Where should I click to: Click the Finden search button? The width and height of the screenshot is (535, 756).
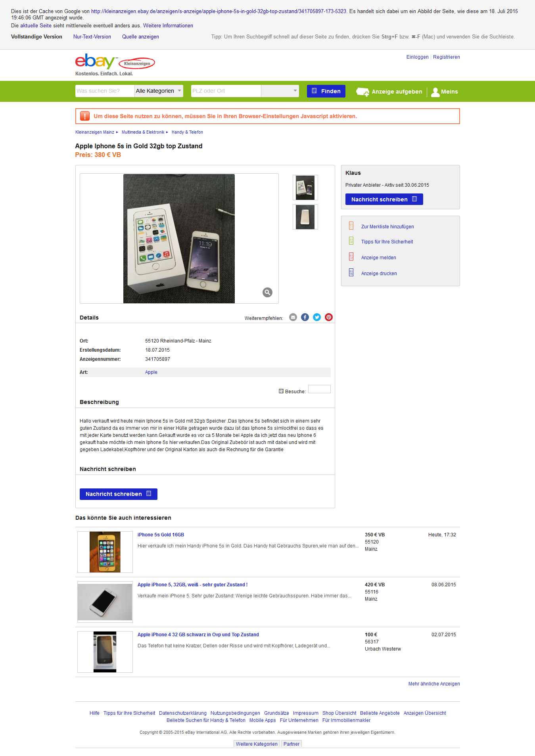click(326, 91)
